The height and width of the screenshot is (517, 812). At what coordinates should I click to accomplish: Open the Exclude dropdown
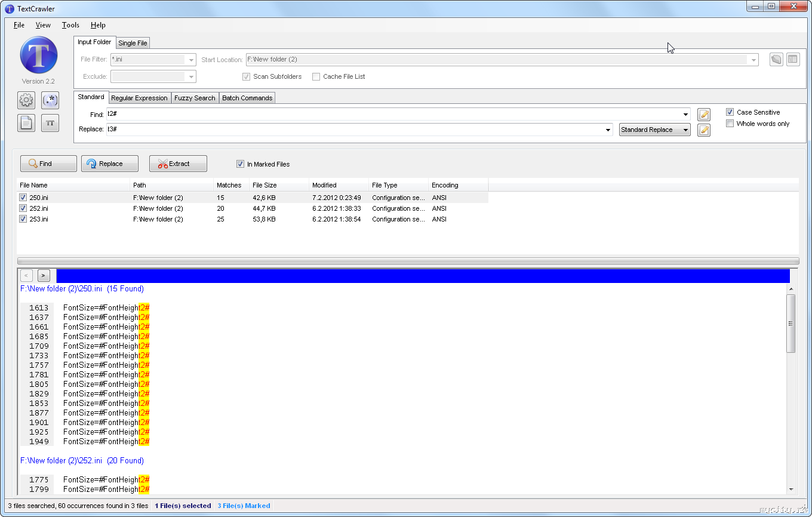191,76
